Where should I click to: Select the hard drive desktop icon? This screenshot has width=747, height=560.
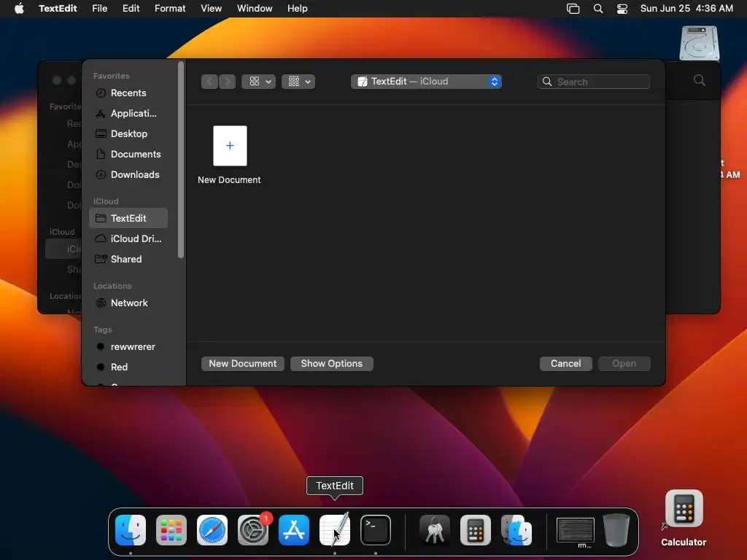click(x=700, y=43)
